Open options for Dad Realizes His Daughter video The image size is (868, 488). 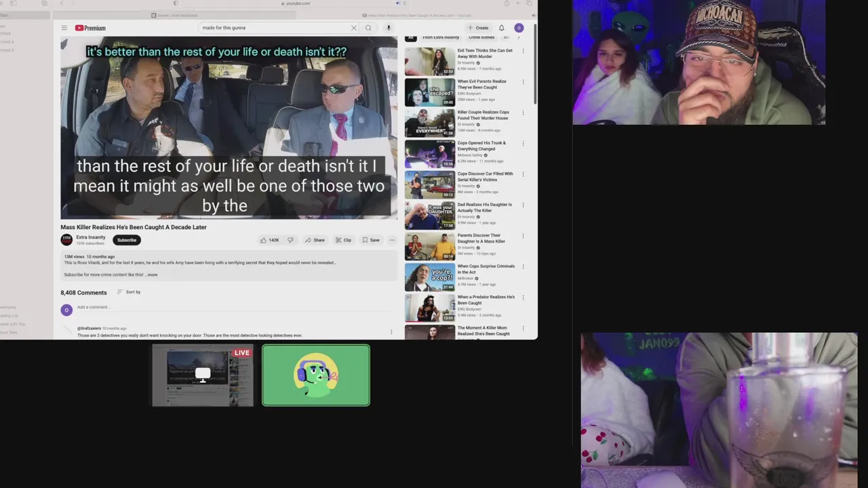[x=523, y=205]
